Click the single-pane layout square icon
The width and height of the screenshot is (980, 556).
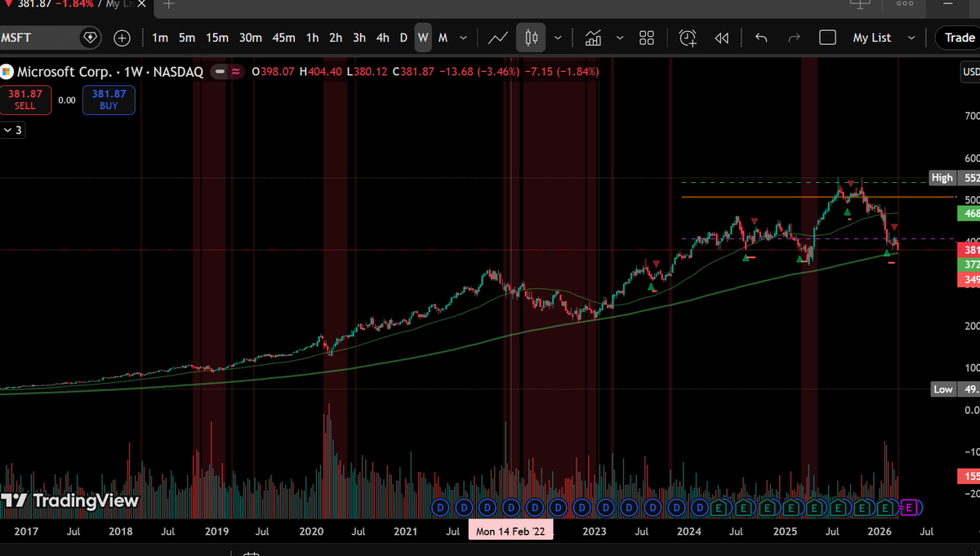pos(827,38)
